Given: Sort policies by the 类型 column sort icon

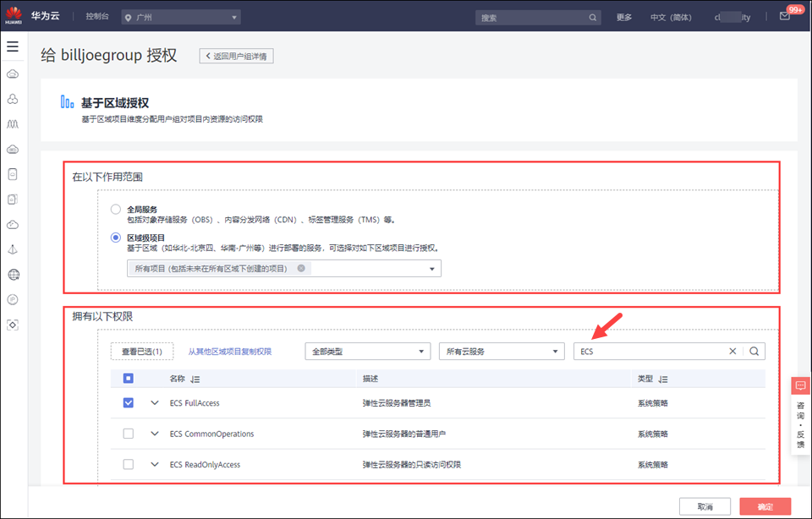Looking at the screenshot, I should click(663, 380).
